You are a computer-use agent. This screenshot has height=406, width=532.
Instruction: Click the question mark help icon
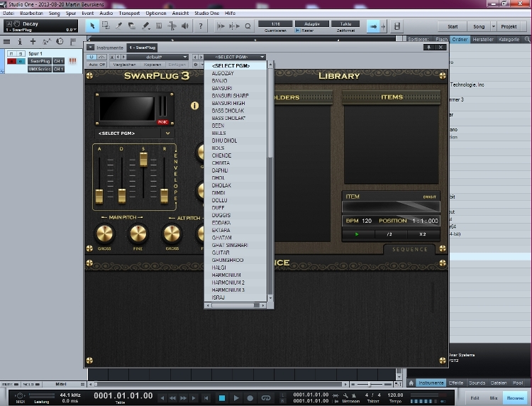(201, 26)
